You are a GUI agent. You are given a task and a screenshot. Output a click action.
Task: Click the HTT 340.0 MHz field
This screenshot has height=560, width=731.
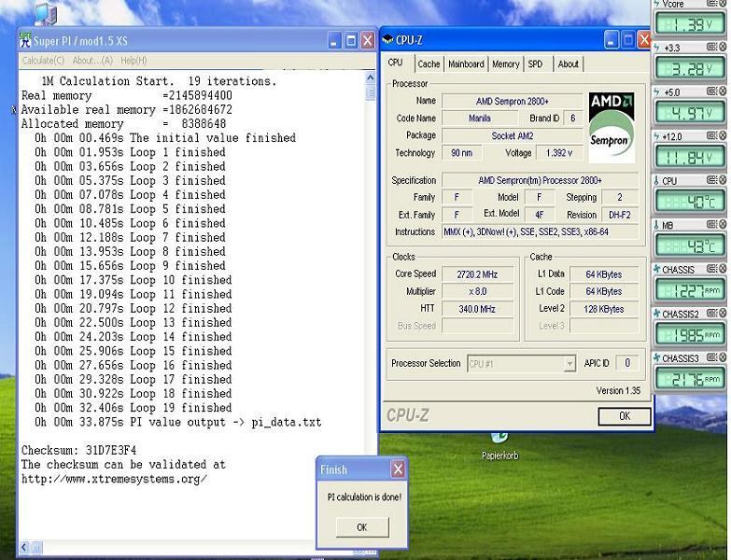pos(477,309)
